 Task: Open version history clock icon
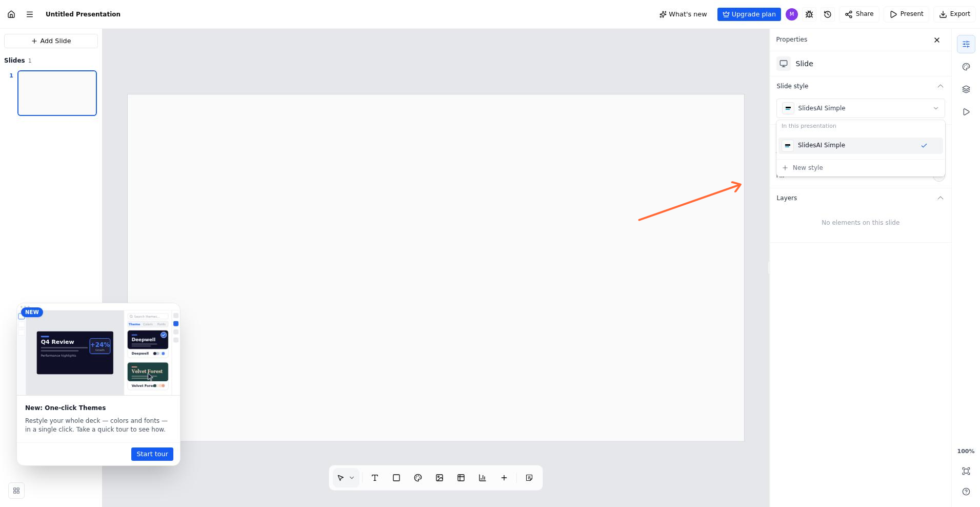[x=828, y=14]
